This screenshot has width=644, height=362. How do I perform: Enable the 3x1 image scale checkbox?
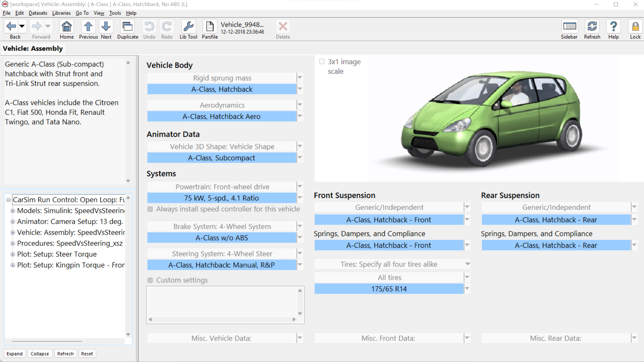(322, 62)
